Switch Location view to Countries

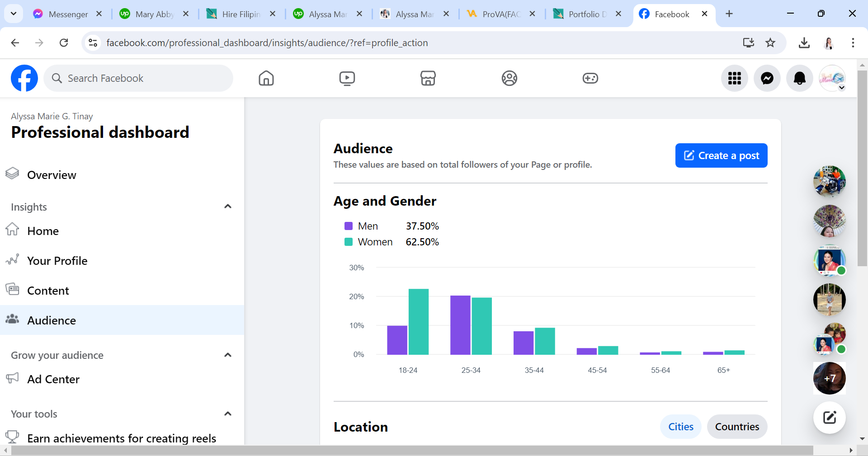click(737, 427)
